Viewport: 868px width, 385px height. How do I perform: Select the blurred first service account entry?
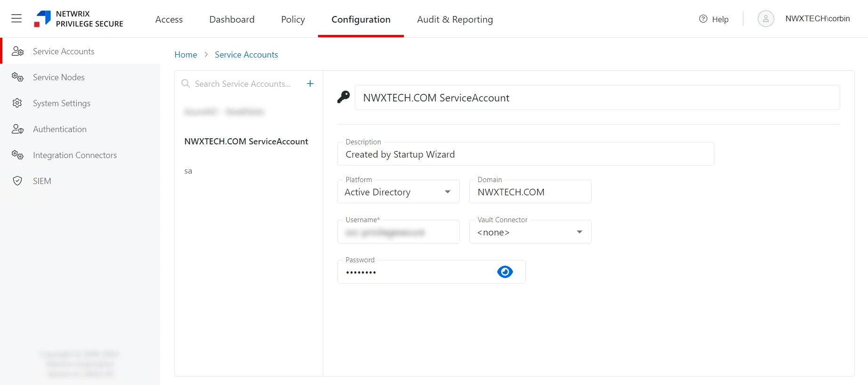point(224,112)
